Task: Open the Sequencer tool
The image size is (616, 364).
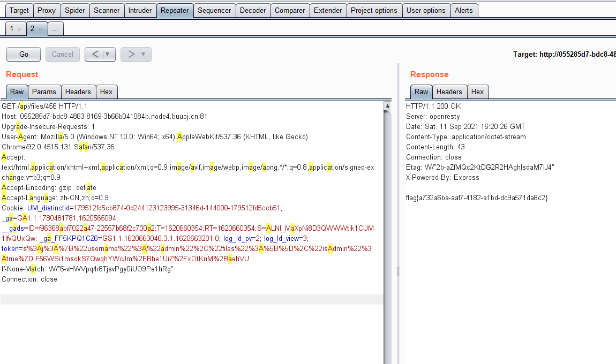Action: (x=214, y=10)
